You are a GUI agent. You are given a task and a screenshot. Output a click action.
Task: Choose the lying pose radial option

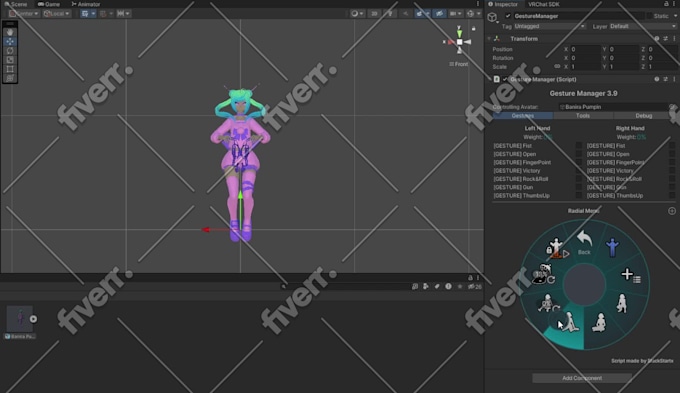[543, 274]
